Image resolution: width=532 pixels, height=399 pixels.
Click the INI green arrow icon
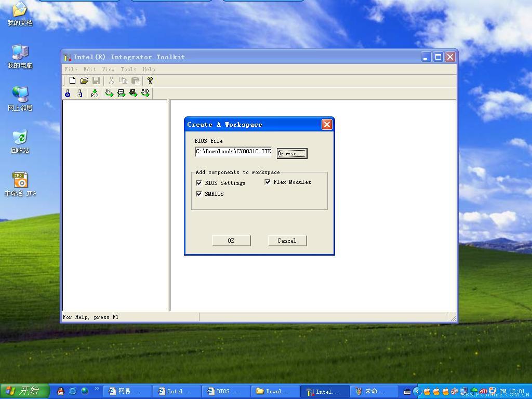tap(109, 94)
